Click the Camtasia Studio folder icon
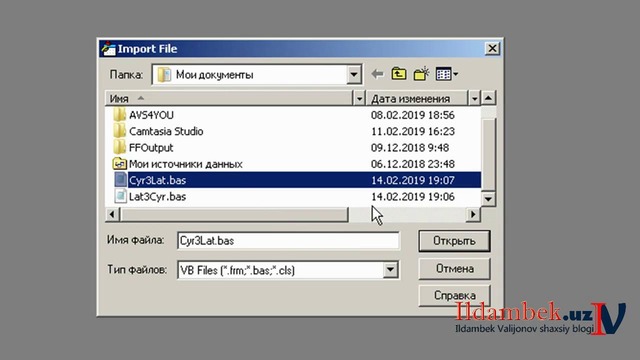 coord(119,131)
